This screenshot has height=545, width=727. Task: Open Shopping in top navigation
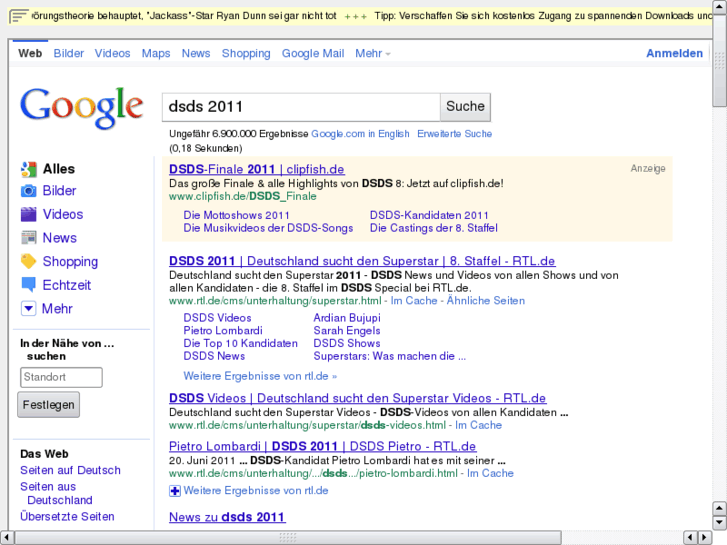246,54
